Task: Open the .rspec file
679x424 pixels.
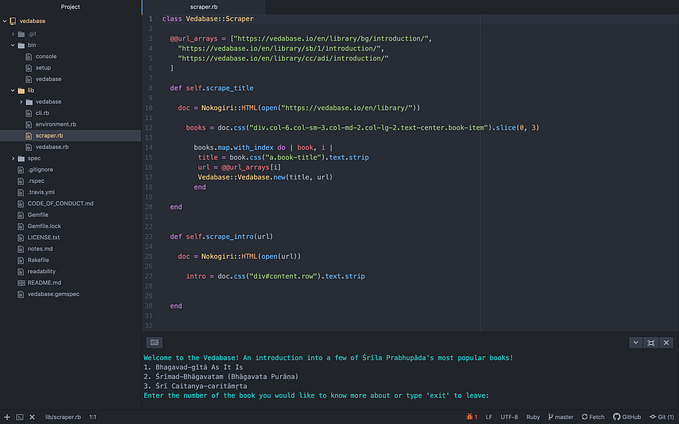Action: tap(36, 181)
